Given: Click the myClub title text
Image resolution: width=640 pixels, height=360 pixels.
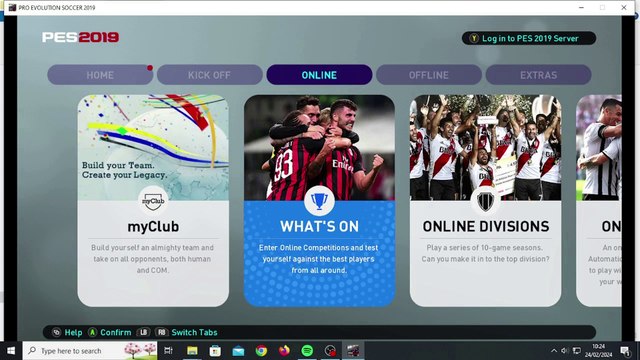Looking at the screenshot, I should coord(153,227).
